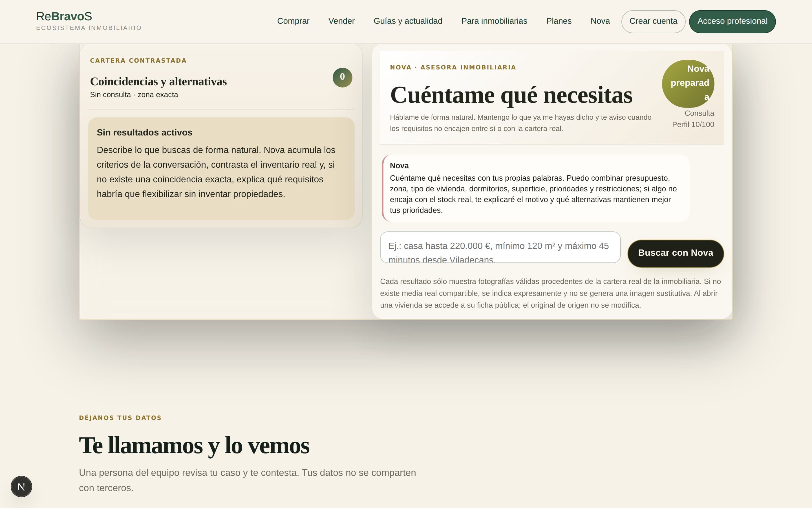Click the Nova preparada round status badge
The width and height of the screenshot is (812, 508).
tap(688, 83)
